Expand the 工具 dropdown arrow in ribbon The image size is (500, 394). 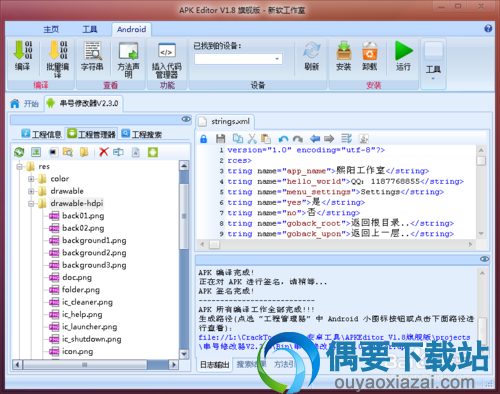click(x=433, y=79)
